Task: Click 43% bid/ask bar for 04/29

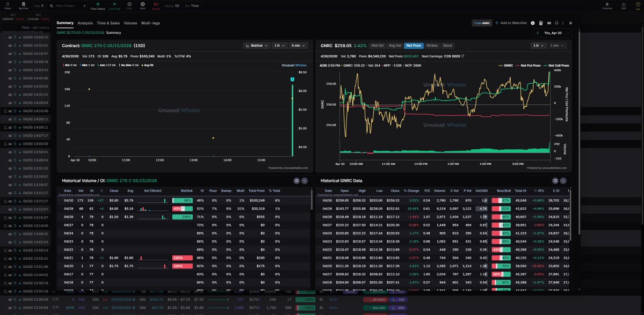Action: click(183, 208)
